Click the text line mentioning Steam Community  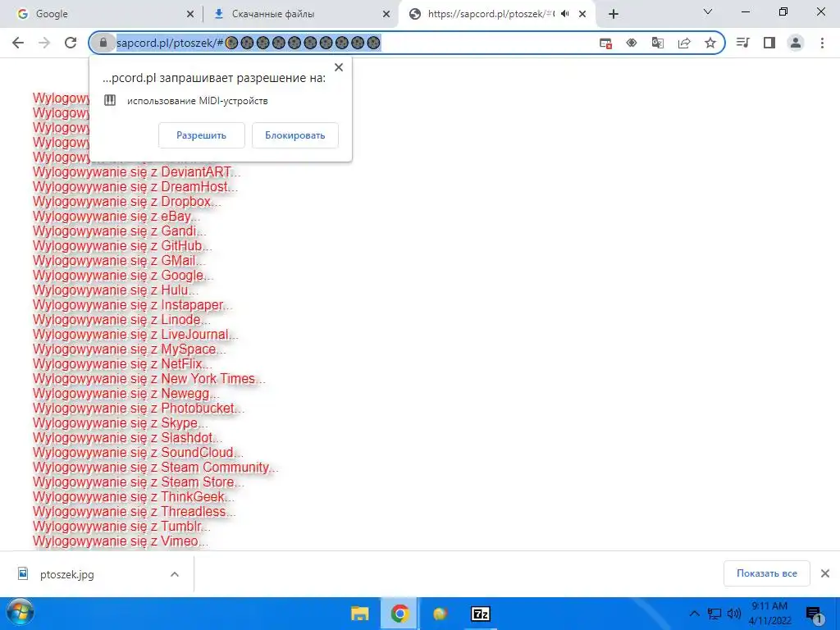point(155,467)
